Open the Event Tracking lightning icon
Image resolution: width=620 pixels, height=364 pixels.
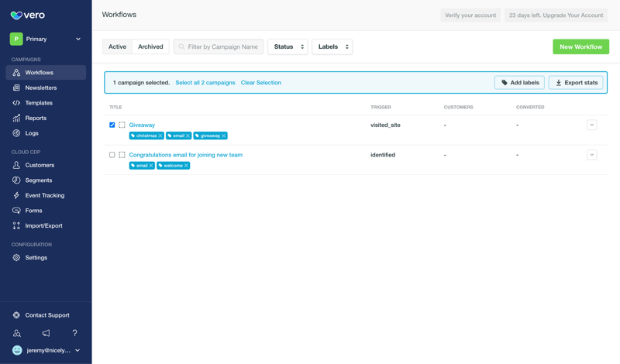tap(16, 195)
